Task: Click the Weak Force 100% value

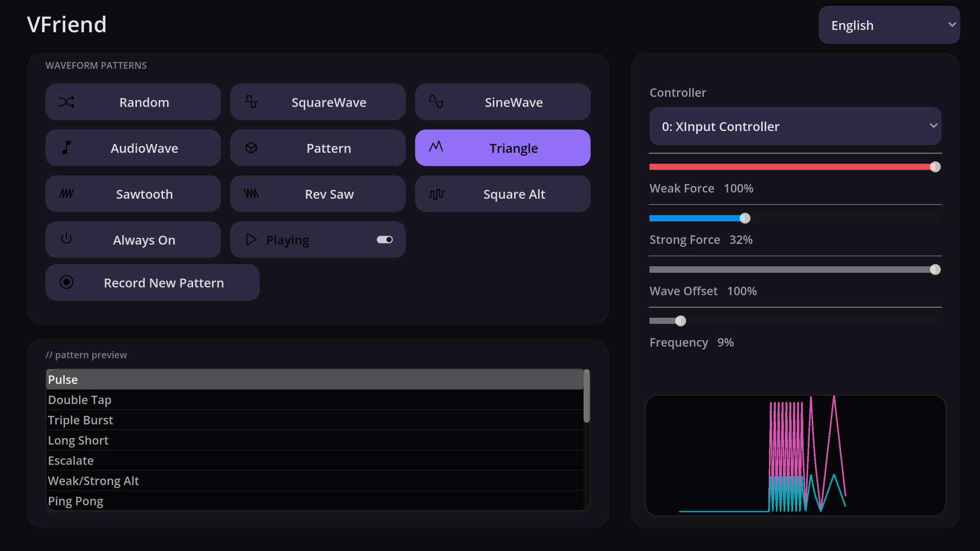Action: [x=739, y=188]
